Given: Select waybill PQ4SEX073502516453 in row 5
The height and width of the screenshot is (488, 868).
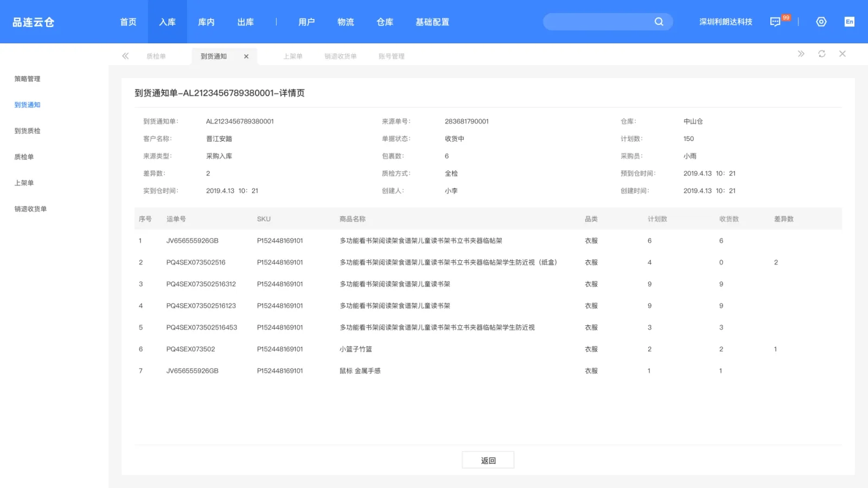Looking at the screenshot, I should click(x=202, y=328).
